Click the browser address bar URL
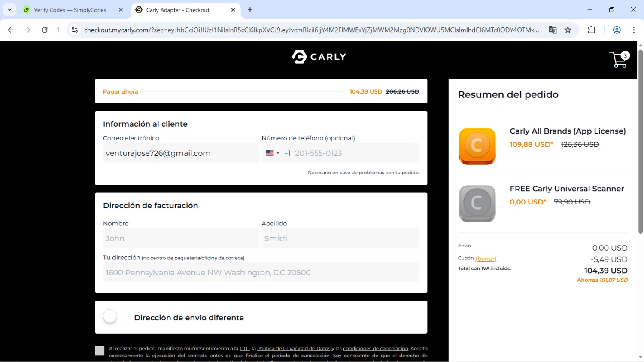This screenshot has height=362, width=644. [311, 30]
